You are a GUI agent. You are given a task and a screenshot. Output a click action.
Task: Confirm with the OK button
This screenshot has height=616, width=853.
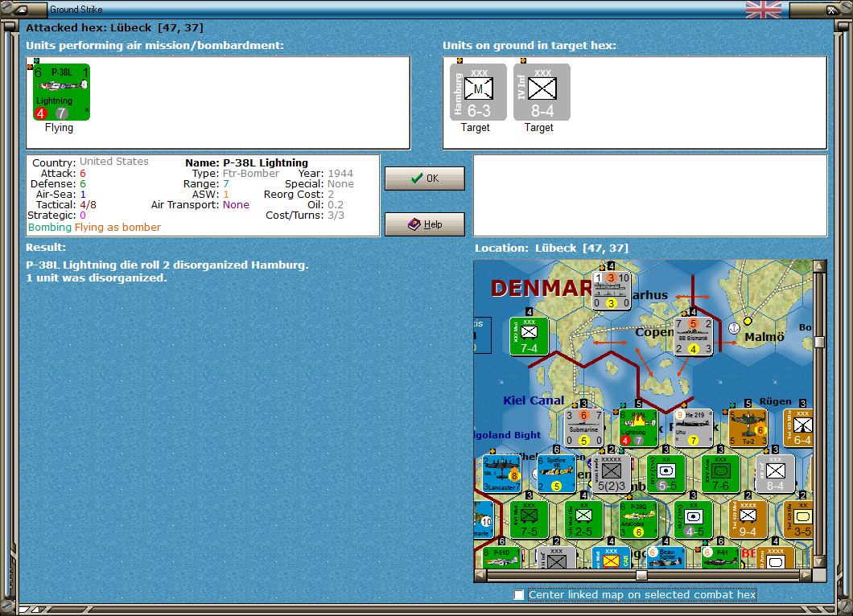click(425, 179)
